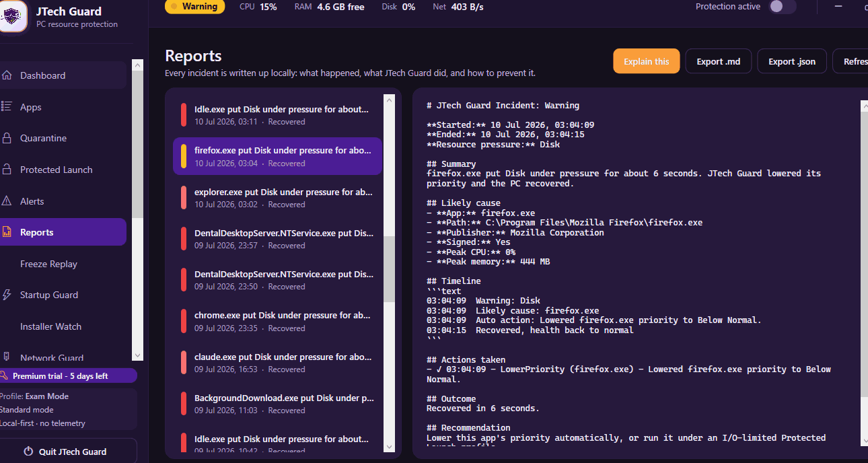Click the report list scrollbar thumb
This screenshot has width=868, height=463.
(x=389, y=269)
